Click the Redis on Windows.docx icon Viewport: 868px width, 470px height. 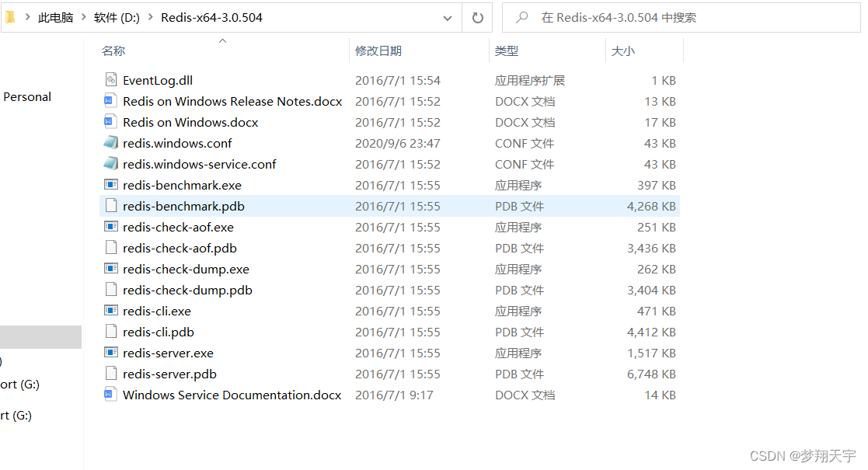click(x=111, y=122)
